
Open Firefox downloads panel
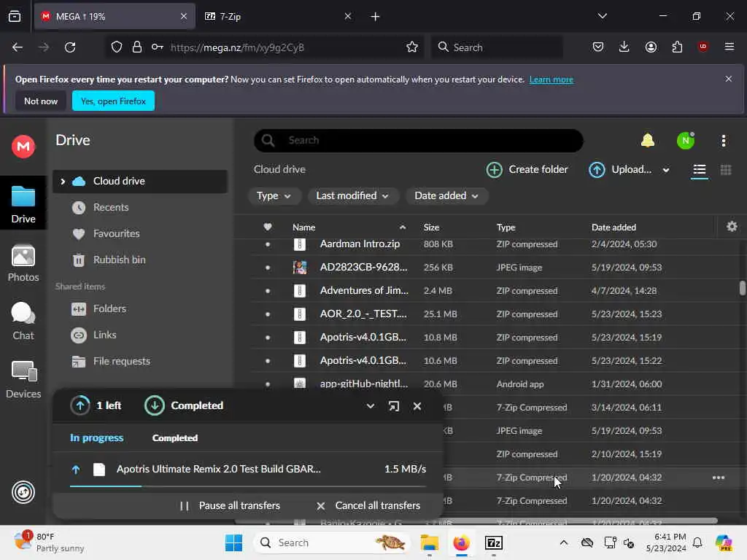(624, 47)
